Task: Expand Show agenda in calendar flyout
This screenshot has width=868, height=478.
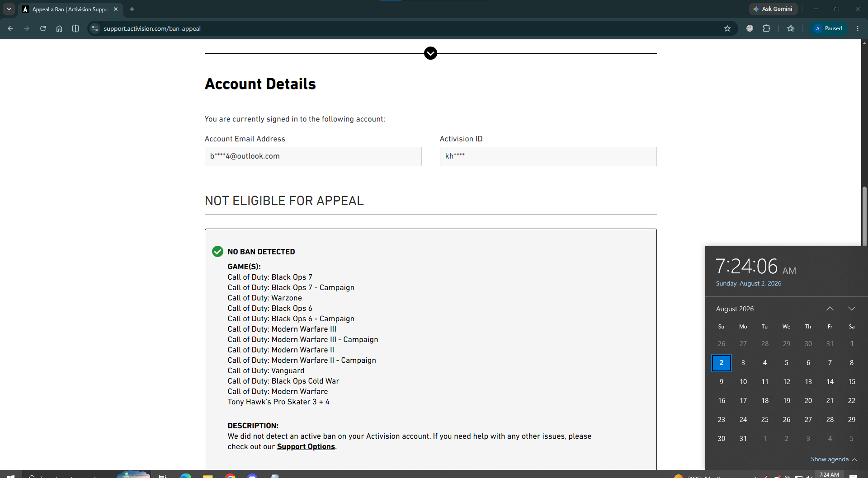Action: [834, 459]
